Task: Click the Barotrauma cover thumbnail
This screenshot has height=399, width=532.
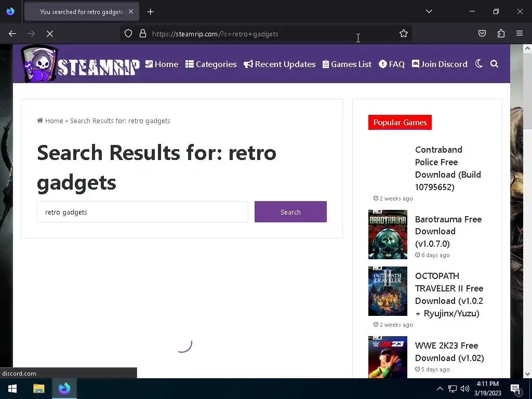Action: pos(388,234)
